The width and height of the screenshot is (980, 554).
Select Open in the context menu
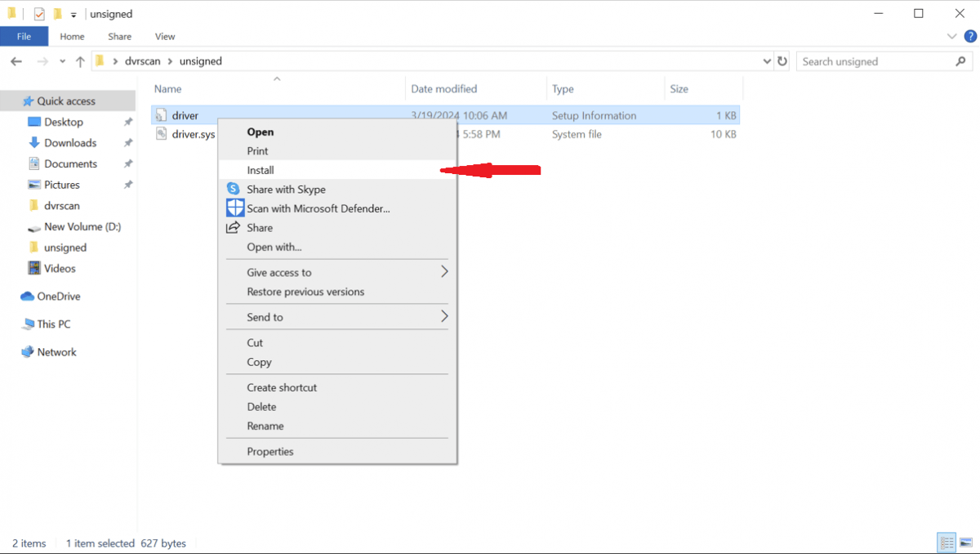336,132
